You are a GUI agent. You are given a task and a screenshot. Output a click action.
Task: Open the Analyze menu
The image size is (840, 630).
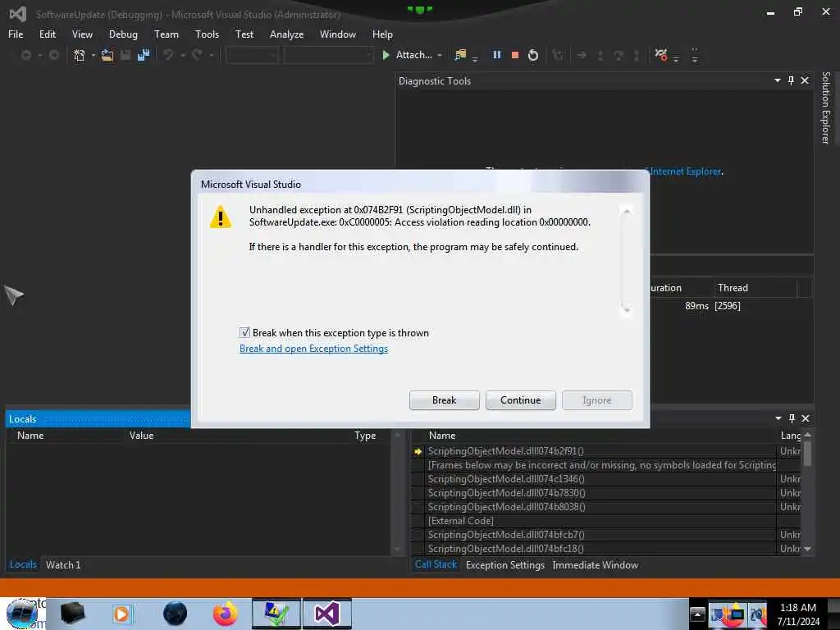tap(286, 34)
